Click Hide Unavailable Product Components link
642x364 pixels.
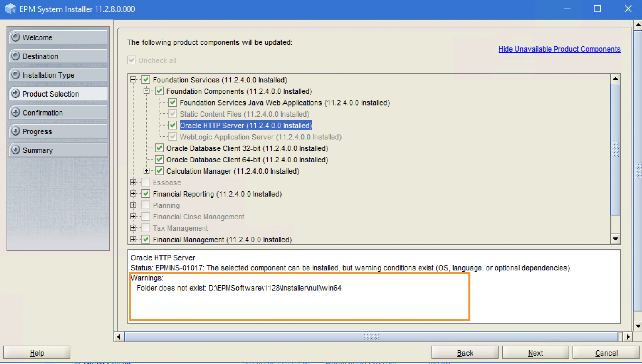559,49
